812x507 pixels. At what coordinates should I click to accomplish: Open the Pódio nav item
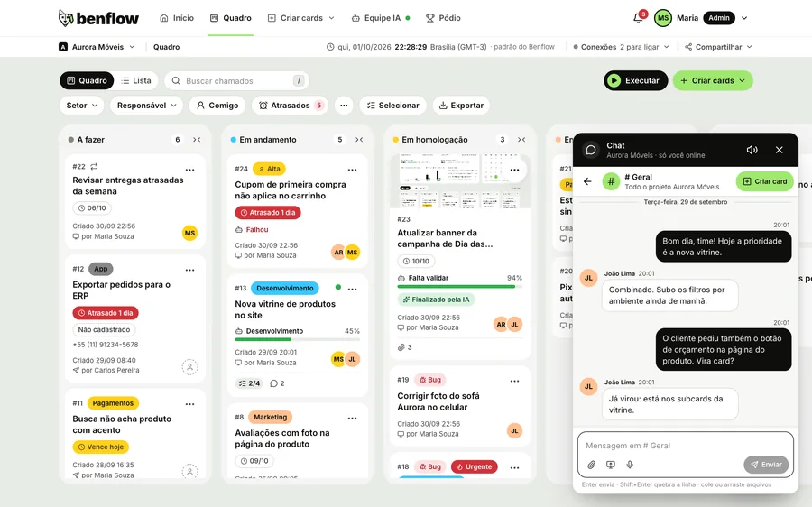(x=443, y=18)
